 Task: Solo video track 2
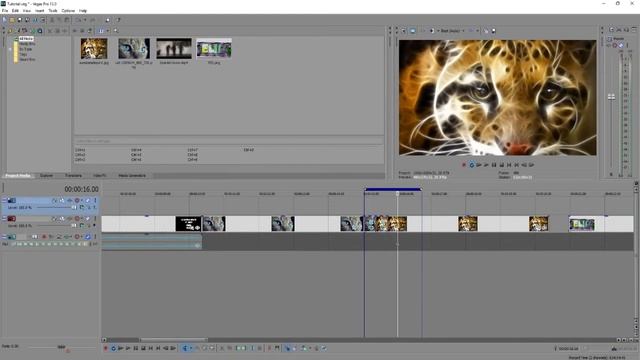95,219
